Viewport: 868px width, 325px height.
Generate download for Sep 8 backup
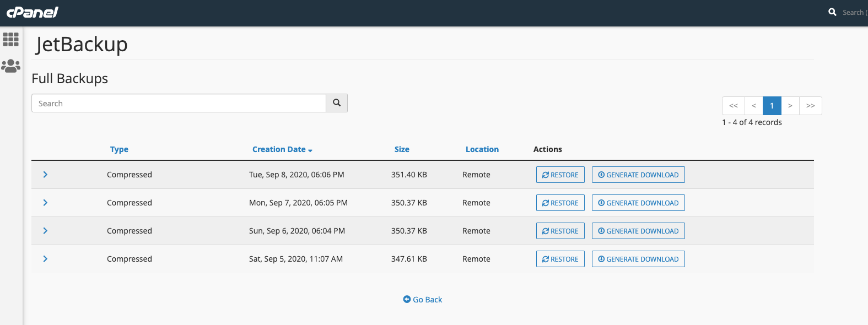click(638, 175)
